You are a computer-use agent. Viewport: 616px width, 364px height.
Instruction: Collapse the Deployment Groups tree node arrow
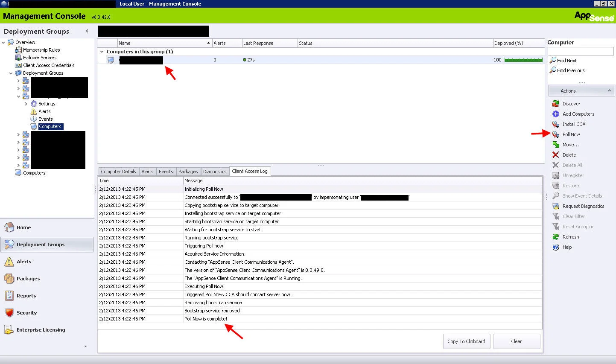[11, 73]
